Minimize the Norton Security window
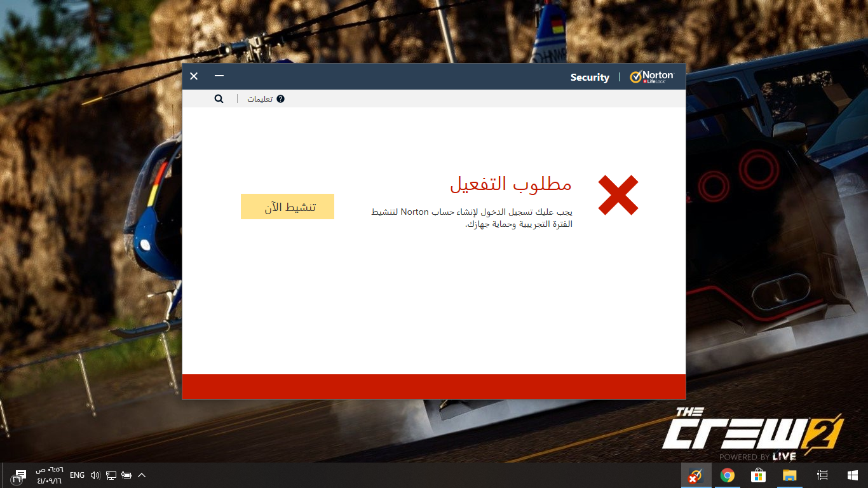868x488 pixels. tap(219, 76)
